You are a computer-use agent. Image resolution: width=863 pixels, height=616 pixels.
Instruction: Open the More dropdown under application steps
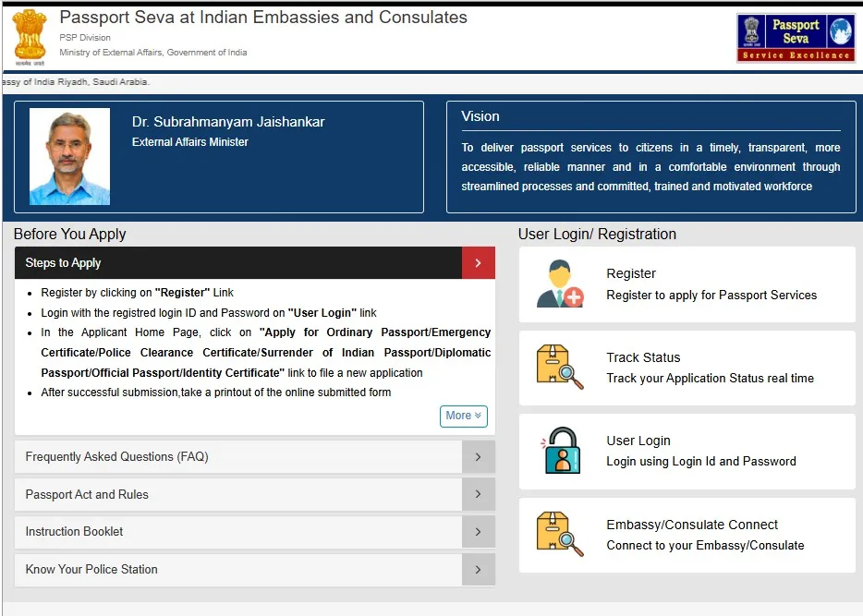coord(463,416)
